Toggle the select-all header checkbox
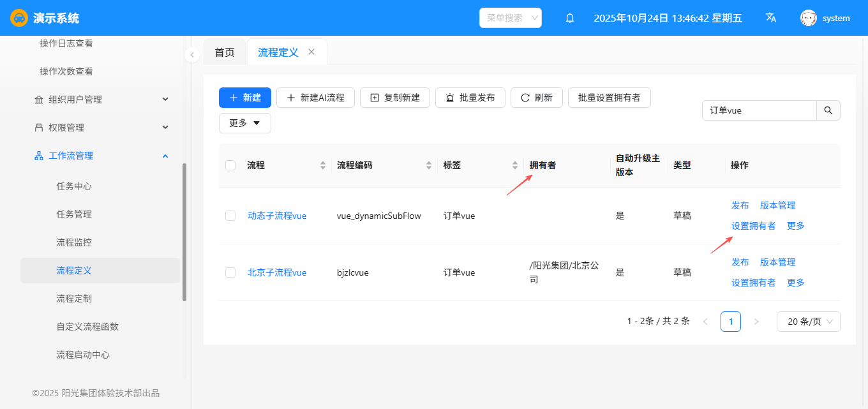 click(x=230, y=165)
